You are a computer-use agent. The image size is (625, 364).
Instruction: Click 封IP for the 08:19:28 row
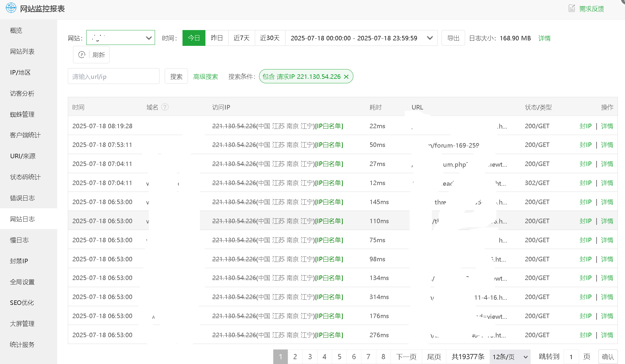coord(585,126)
